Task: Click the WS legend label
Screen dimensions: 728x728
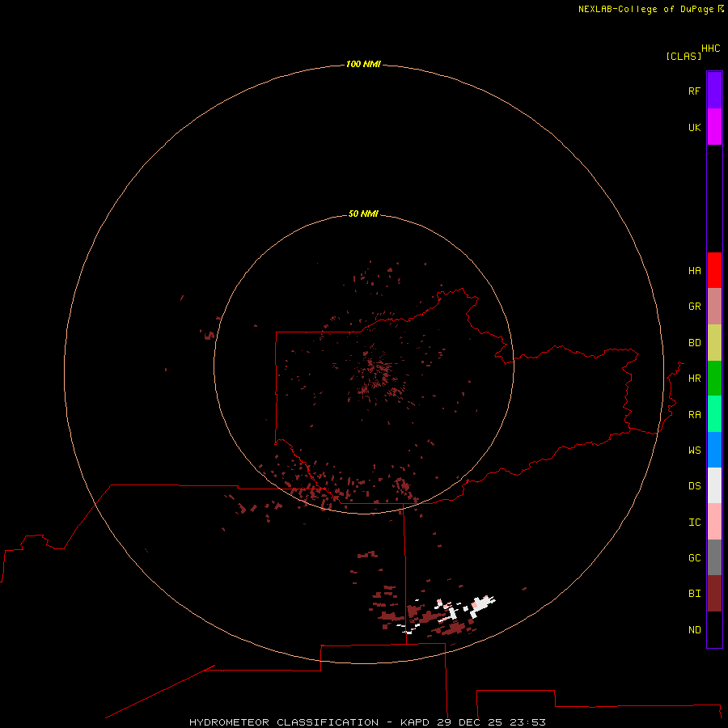Action: 695,450
